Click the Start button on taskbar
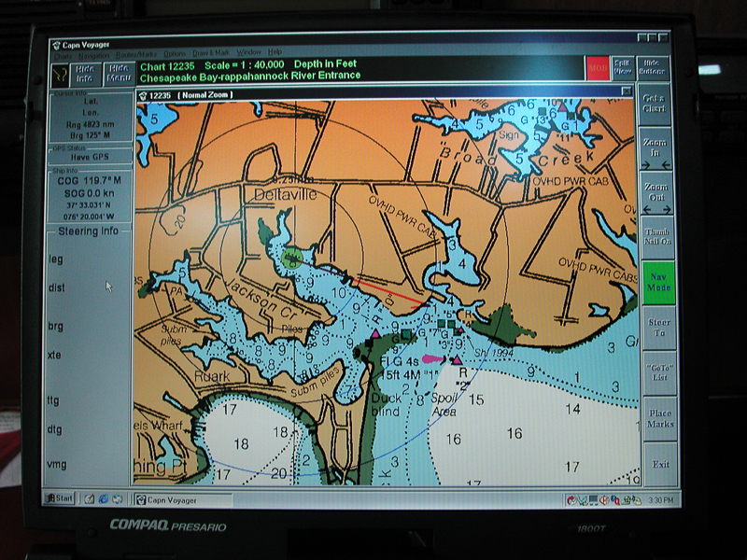Viewport: 747px width, 560px height. click(59, 498)
